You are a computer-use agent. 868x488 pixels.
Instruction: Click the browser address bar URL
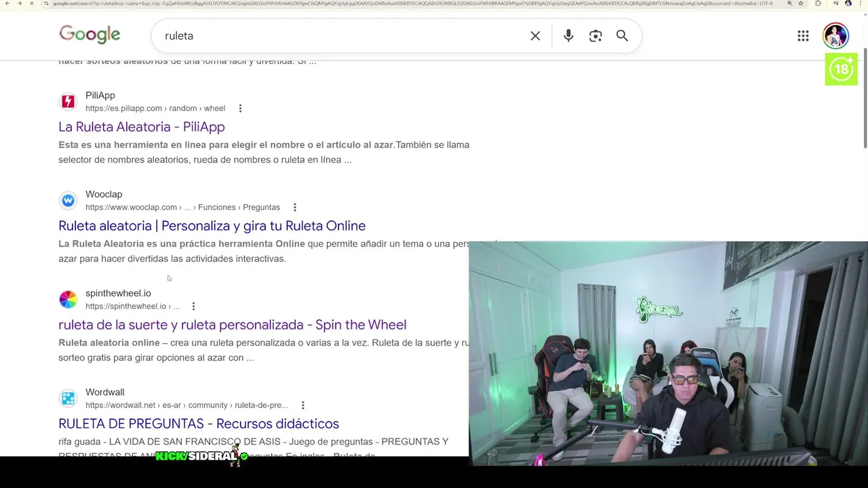tap(412, 3)
